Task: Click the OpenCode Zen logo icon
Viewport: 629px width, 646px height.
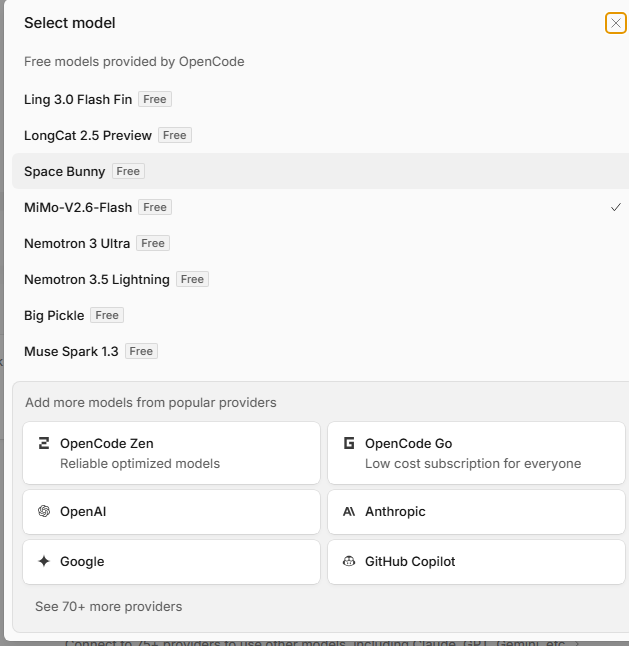Action: click(44, 443)
